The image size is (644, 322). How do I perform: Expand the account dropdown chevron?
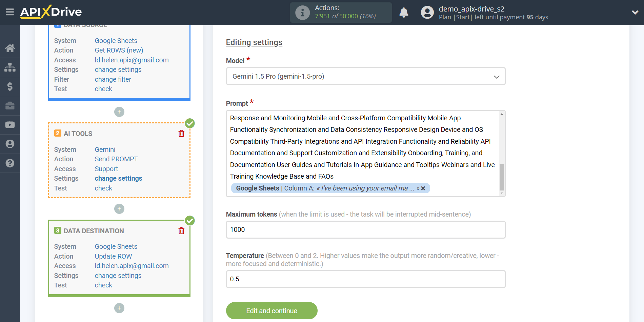(635, 13)
